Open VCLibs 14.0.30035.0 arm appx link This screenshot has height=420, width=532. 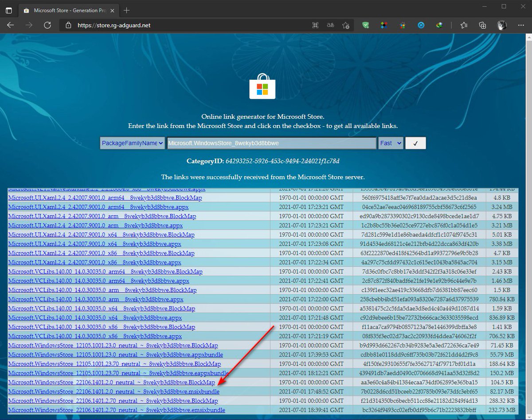click(x=96, y=299)
